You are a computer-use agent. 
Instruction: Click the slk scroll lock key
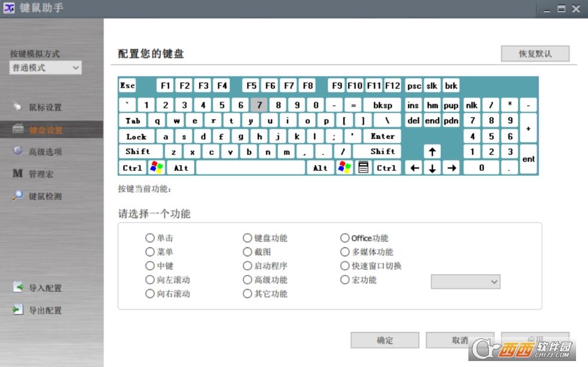[x=432, y=85]
